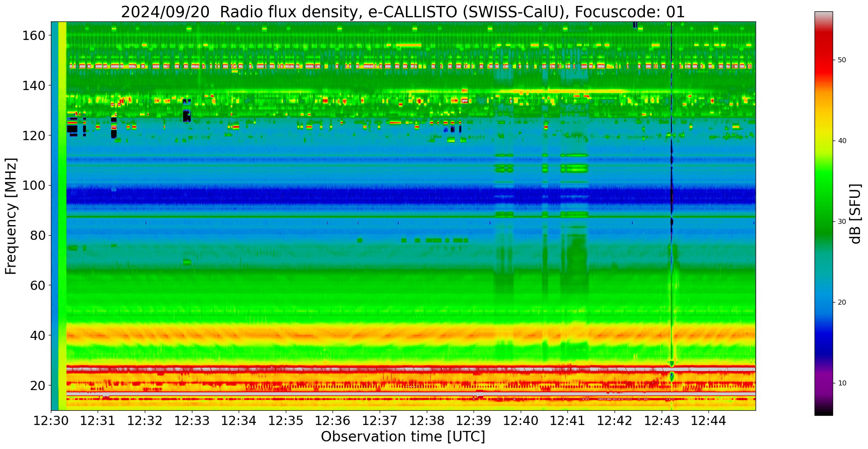This screenshot has height=449, width=868.
Task: Click the 12:36 time tick label
Action: pos(333,420)
